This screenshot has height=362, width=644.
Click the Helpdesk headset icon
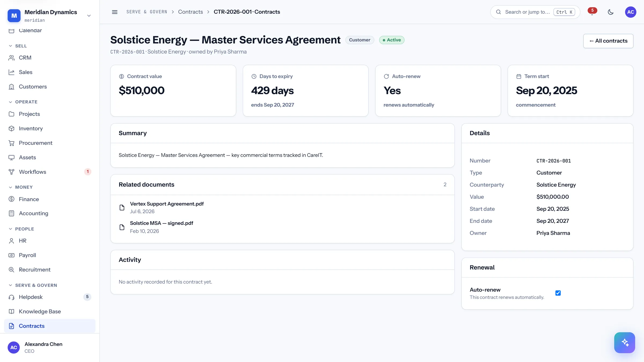11,297
